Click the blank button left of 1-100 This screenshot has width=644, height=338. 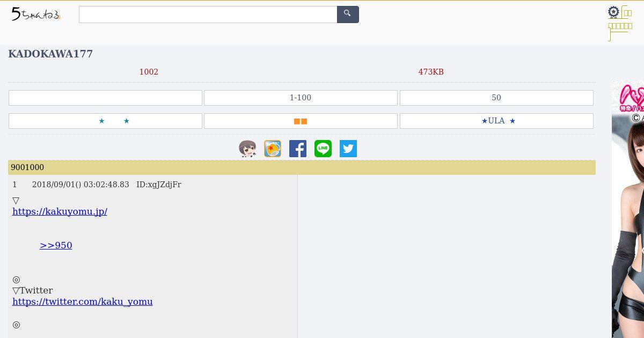[x=105, y=98]
